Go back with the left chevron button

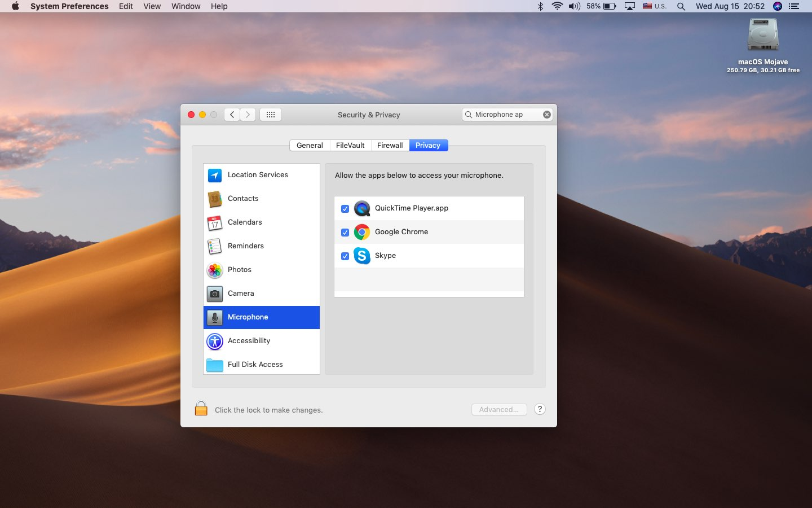[232, 115]
